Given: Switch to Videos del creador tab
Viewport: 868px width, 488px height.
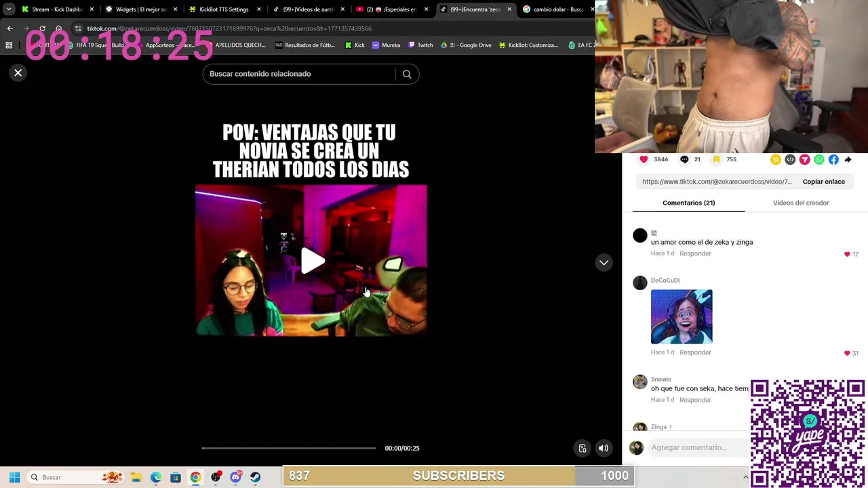Looking at the screenshot, I should click(x=801, y=203).
